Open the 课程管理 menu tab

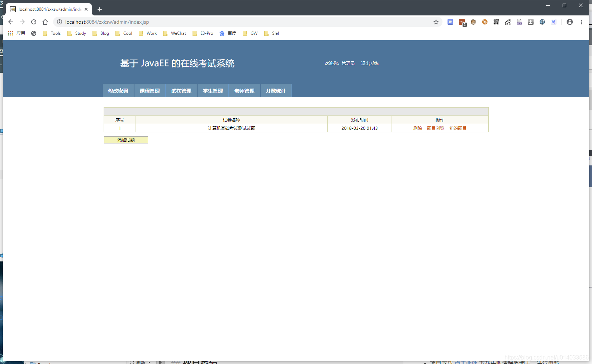pyautogui.click(x=150, y=91)
